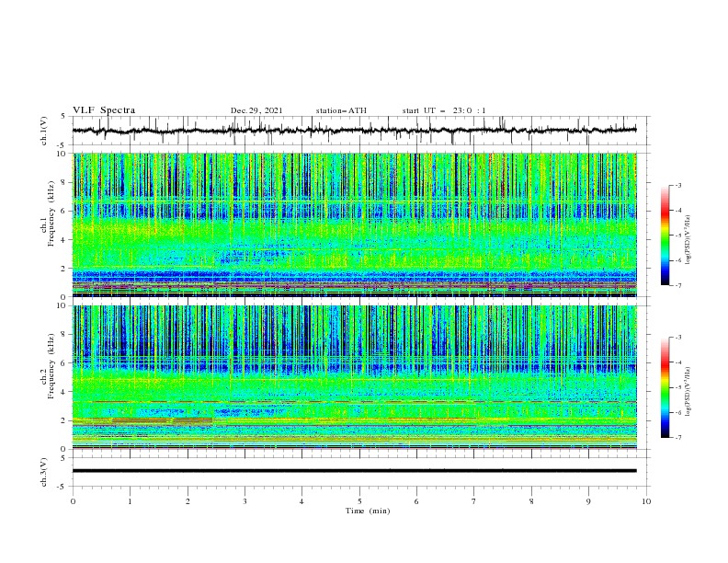Click the ch.2 spectrogram color bar
Viewport: 728px width, 563px height.
tap(665, 387)
